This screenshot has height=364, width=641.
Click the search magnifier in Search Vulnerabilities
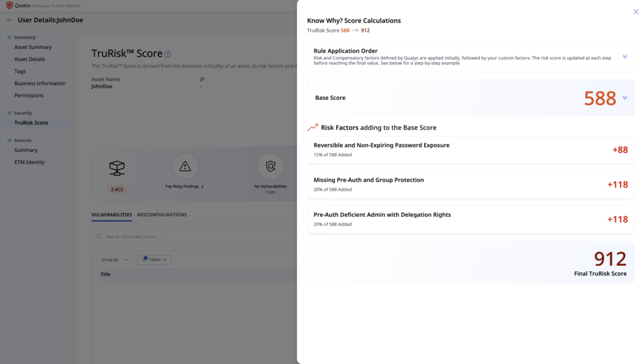pyautogui.click(x=98, y=236)
